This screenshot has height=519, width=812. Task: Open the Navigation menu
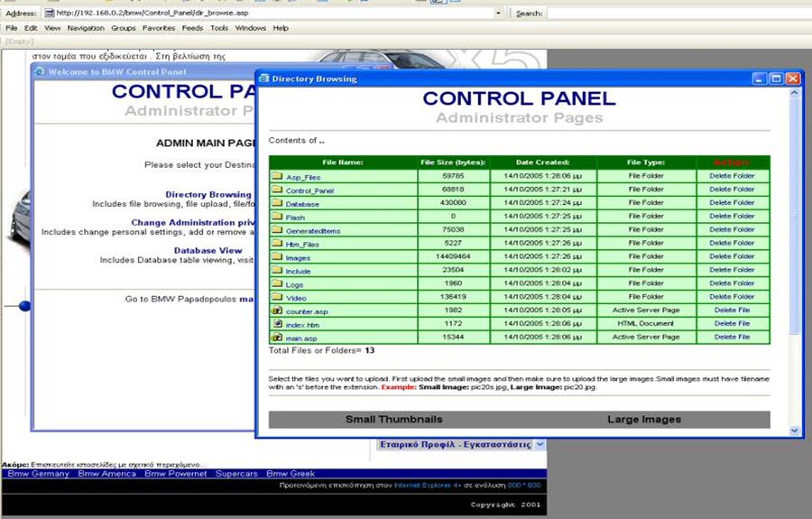pos(86,28)
